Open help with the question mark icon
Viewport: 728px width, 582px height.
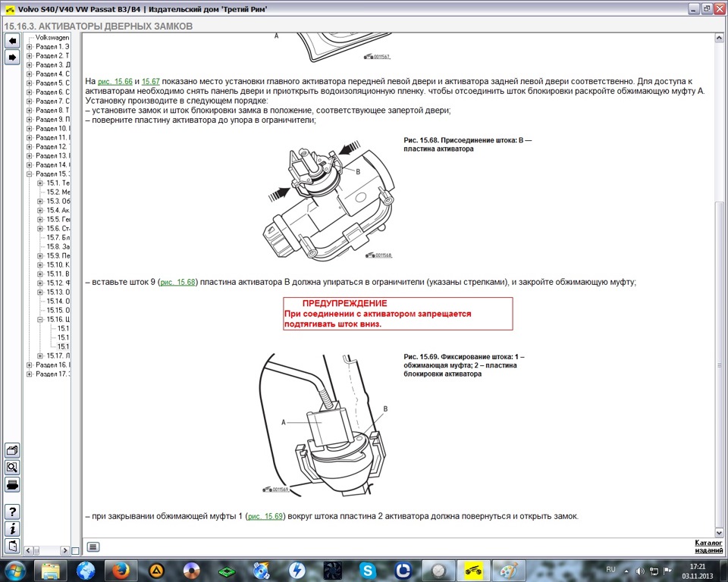tap(13, 512)
